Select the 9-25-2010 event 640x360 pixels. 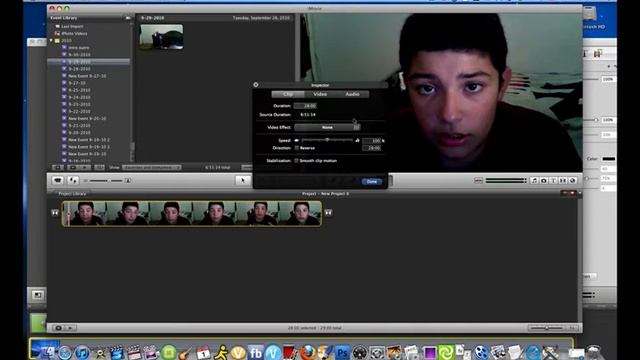point(79,90)
